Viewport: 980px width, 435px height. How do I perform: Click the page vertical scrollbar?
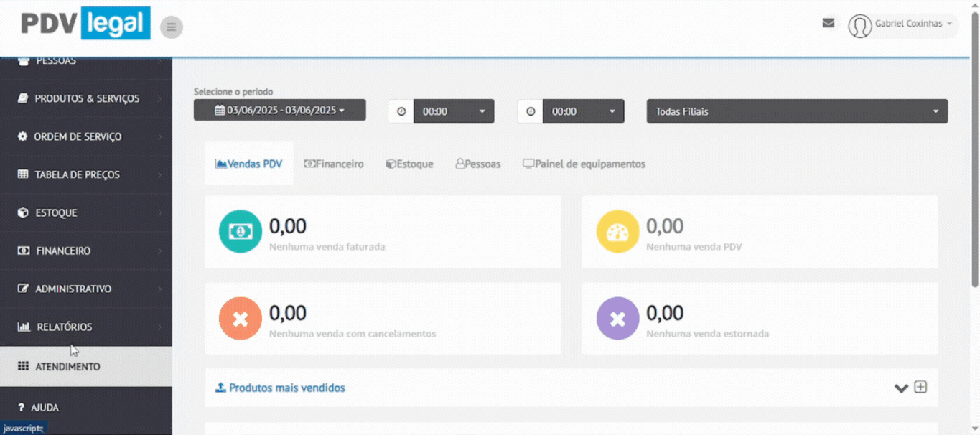coord(974,158)
